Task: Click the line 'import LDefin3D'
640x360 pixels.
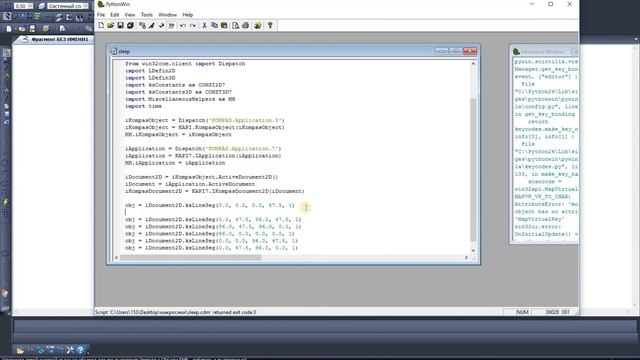Action: (x=150, y=78)
